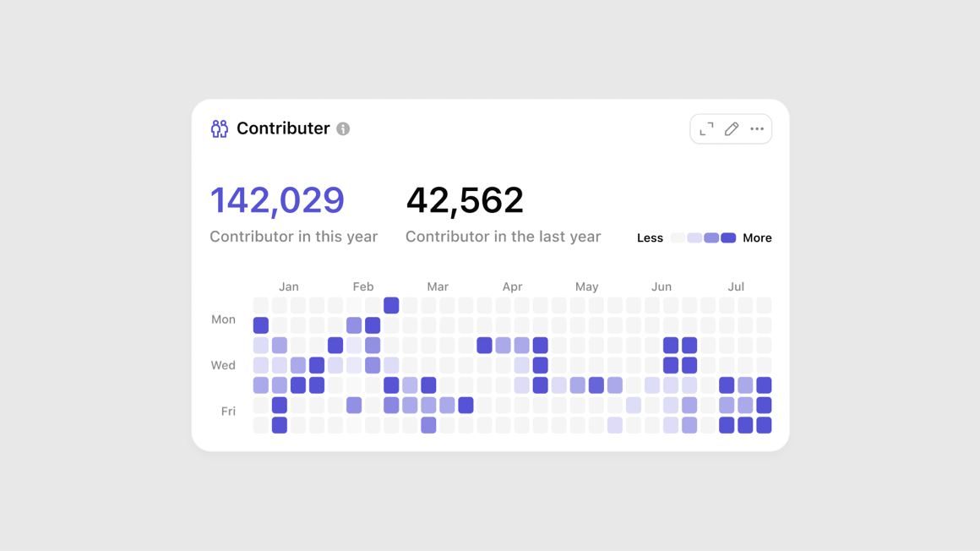Expand the card to fullscreen
The image size is (980, 551).
[x=706, y=128]
